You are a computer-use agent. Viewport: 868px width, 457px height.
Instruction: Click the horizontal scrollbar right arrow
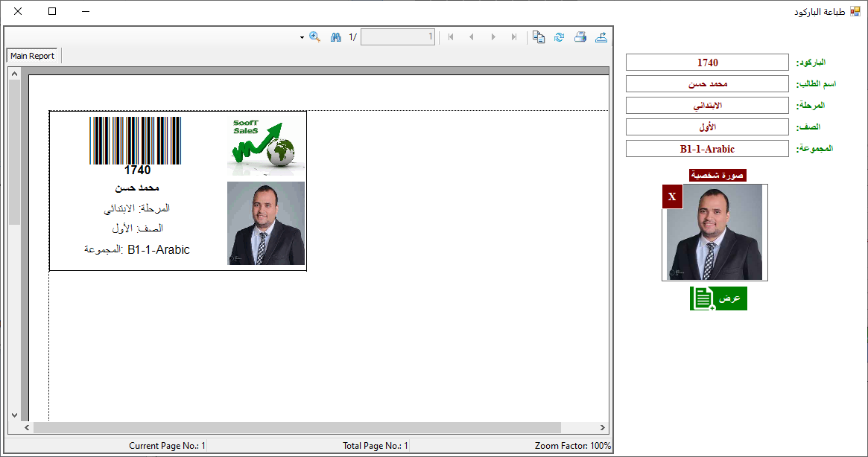[x=602, y=428]
